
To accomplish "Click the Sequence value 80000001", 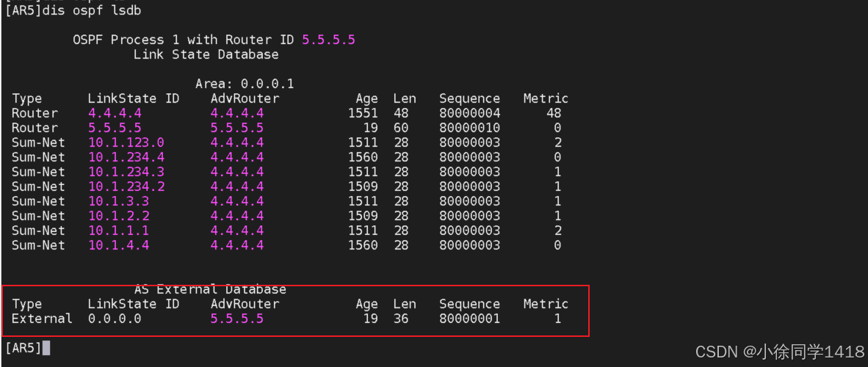I will 469,319.
